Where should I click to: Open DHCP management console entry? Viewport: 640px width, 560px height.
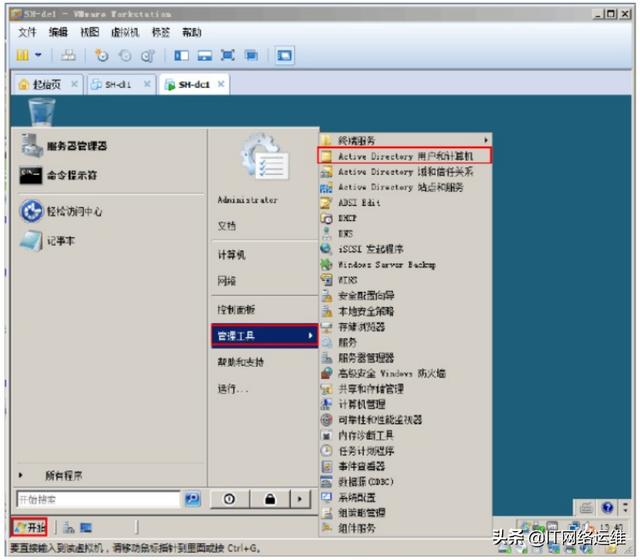tap(404, 218)
